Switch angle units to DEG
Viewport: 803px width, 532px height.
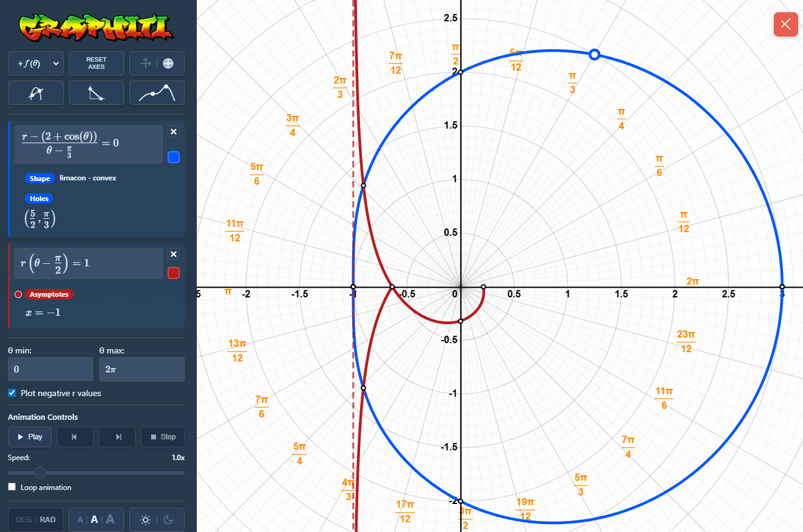tap(24, 520)
